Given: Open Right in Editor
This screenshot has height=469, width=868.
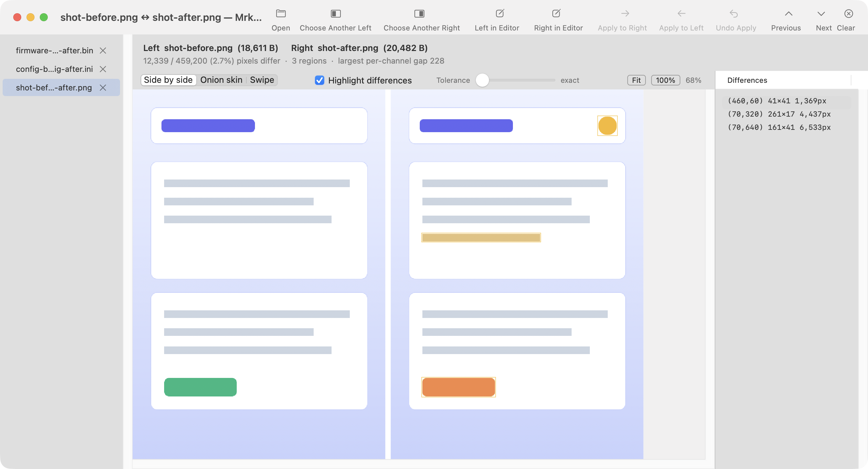Looking at the screenshot, I should 556,14.
